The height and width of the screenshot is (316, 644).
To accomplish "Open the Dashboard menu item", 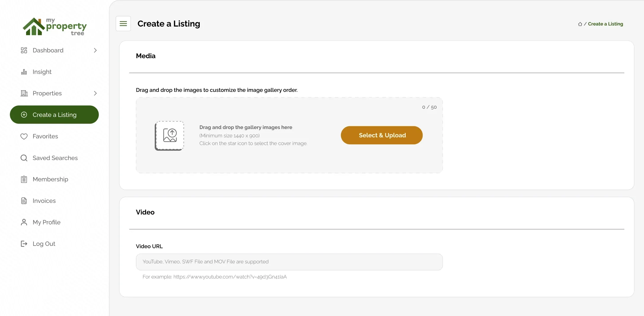I will [48, 50].
